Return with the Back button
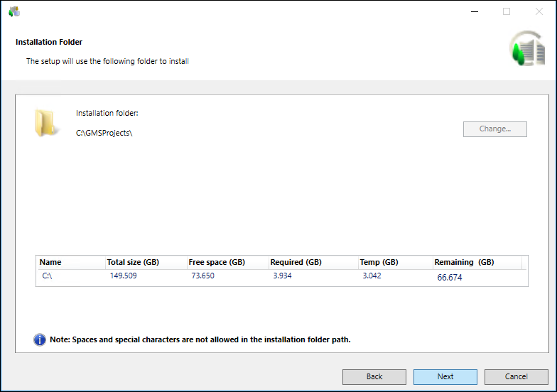Image resolution: width=557 pixels, height=392 pixels. 374,376
